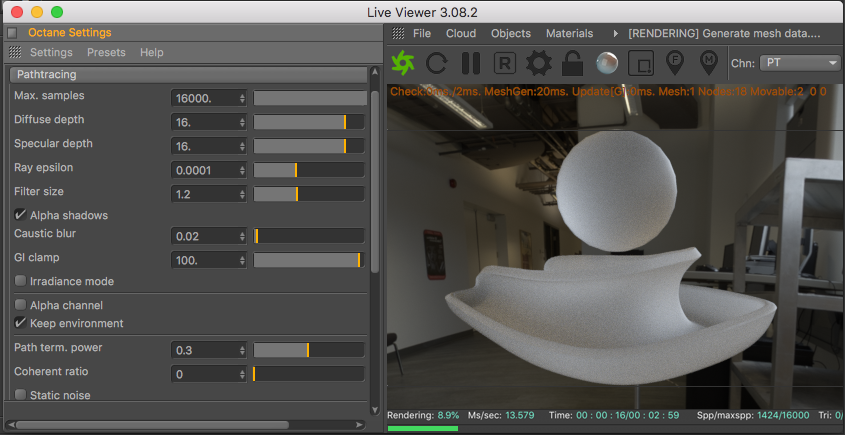Enable the Static noise checkbox
The image size is (845, 435).
20,395
